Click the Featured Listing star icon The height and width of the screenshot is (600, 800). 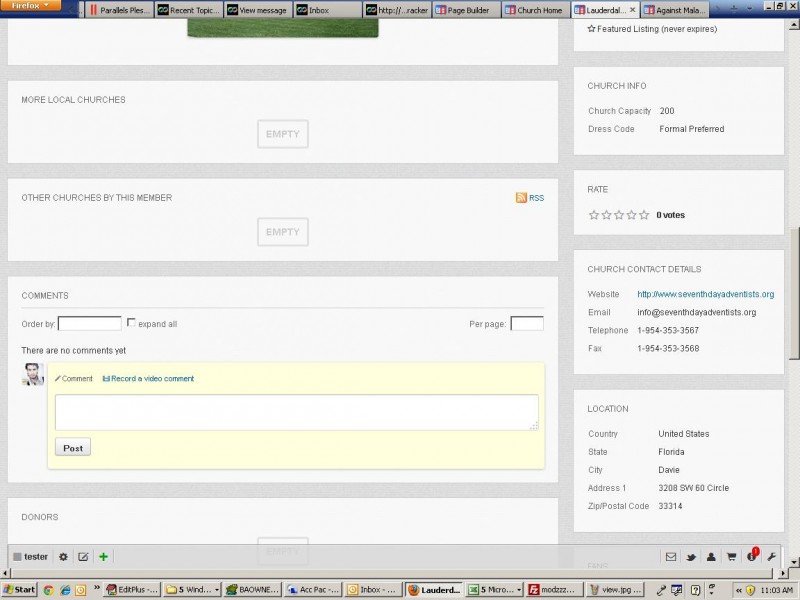click(591, 29)
